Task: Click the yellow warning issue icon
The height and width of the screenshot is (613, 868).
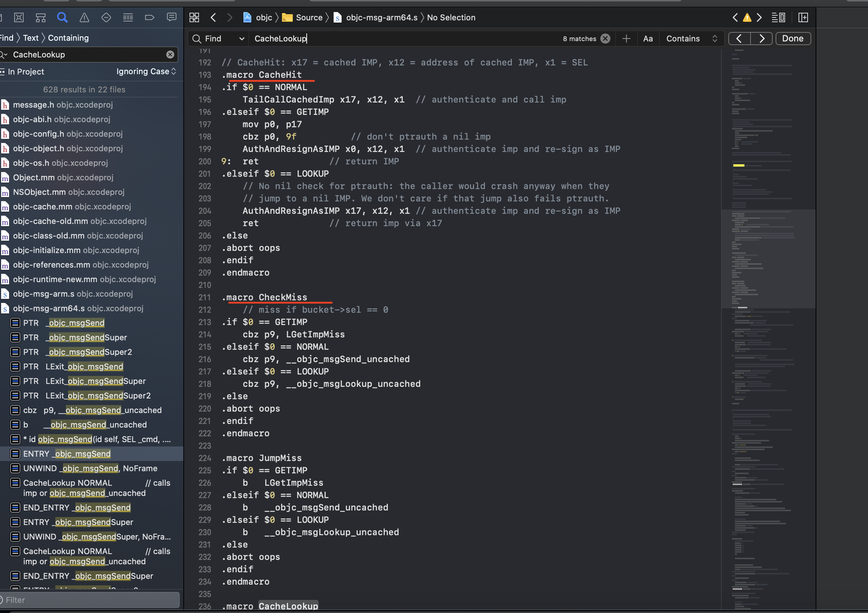Action: click(747, 17)
